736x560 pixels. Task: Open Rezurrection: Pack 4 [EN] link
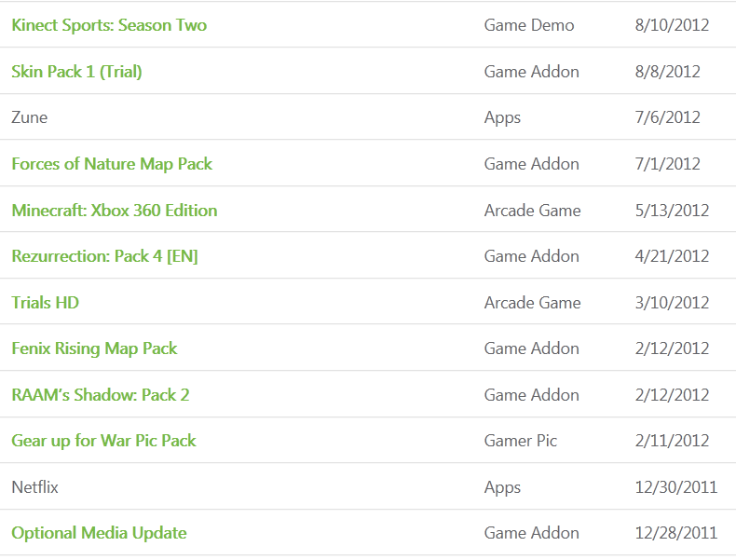tap(104, 256)
